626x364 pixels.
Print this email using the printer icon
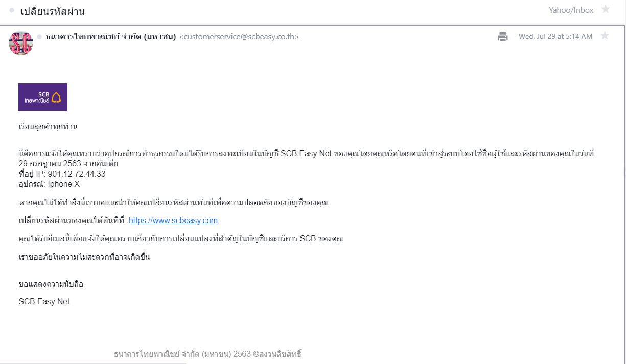tap(503, 37)
